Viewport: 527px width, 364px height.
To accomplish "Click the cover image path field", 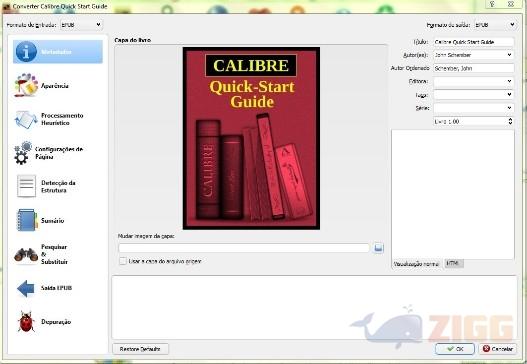I will click(244, 248).
